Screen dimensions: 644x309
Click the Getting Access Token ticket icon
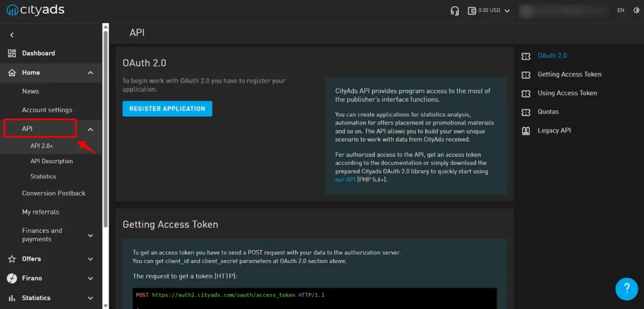526,75
